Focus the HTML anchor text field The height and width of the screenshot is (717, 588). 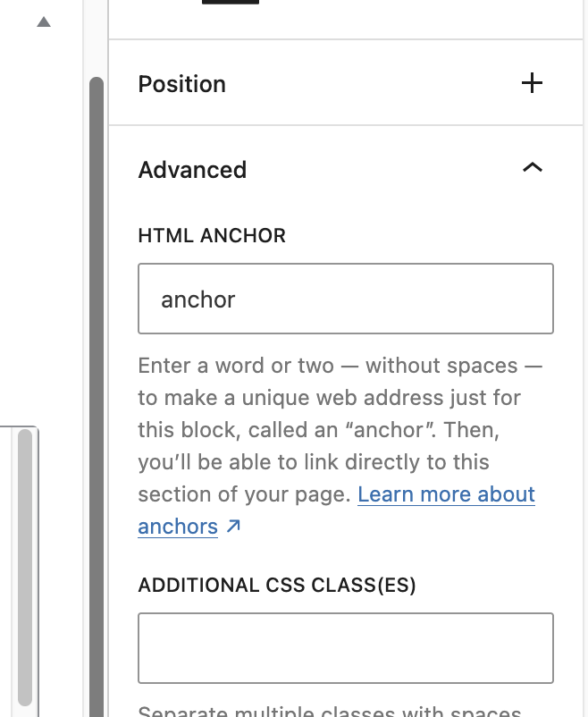click(346, 299)
